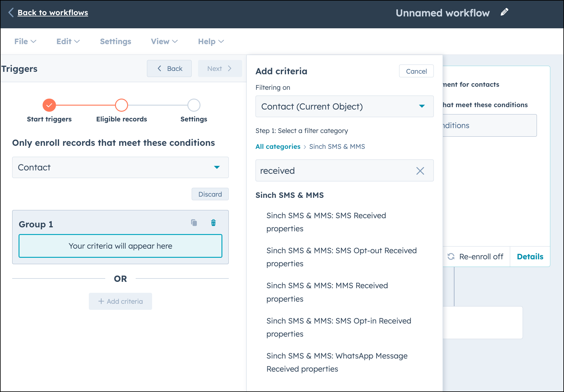Screen dimensions: 564x392
Task: Click the Next button in Triggers panel
Action: pyautogui.click(x=220, y=68)
